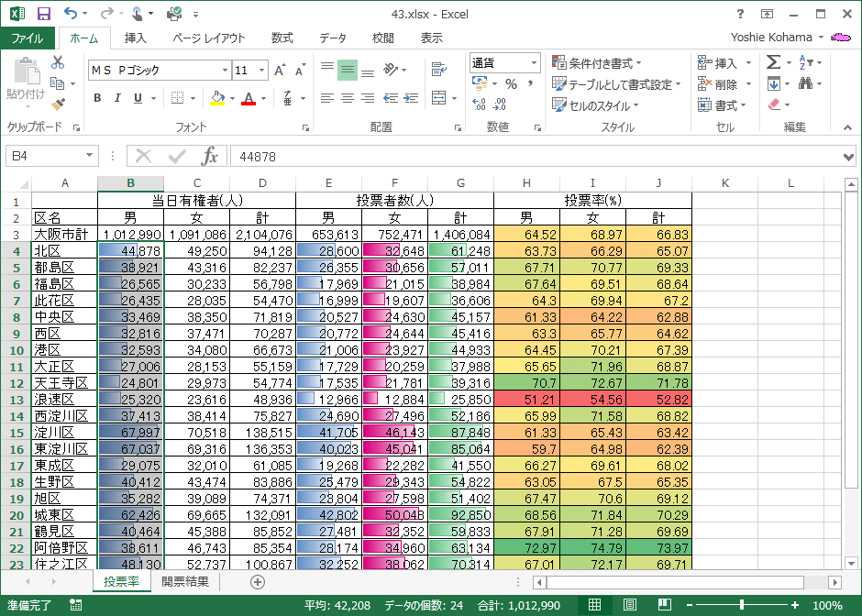The width and height of the screenshot is (862, 616).
Task: Click the orientation angled text icon
Action: click(391, 70)
